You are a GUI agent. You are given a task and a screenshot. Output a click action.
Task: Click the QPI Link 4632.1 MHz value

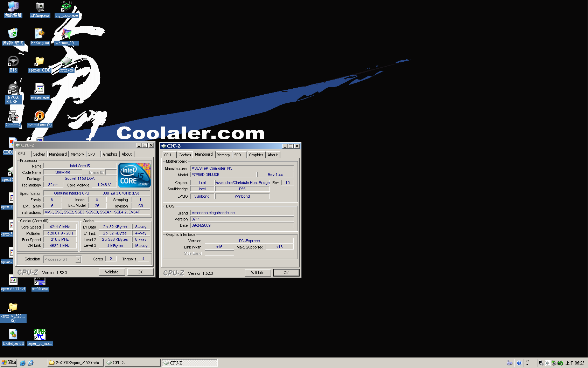click(x=60, y=246)
